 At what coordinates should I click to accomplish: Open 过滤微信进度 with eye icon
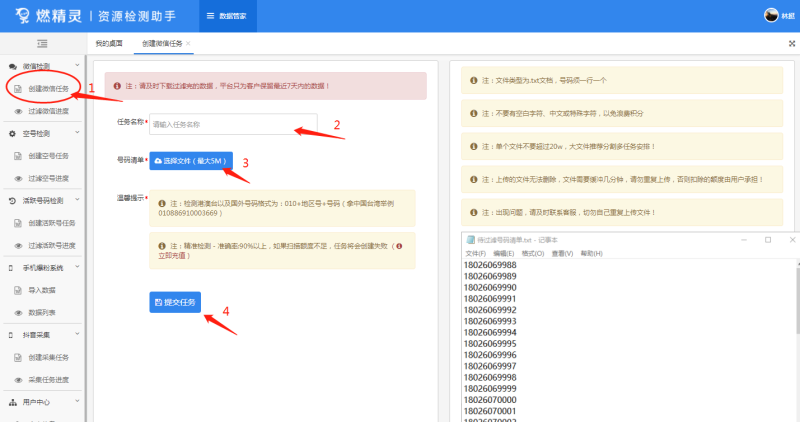18,111
